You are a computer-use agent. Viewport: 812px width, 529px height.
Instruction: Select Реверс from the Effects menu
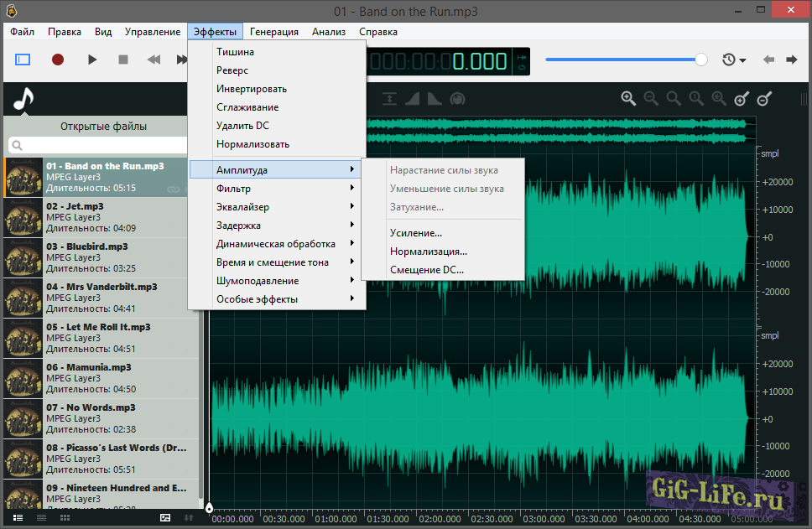point(232,70)
